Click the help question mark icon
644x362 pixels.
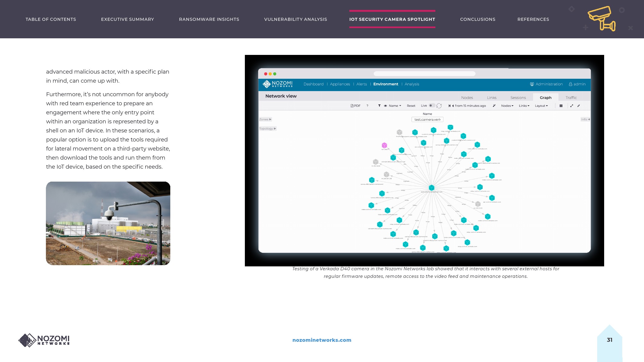367,106
